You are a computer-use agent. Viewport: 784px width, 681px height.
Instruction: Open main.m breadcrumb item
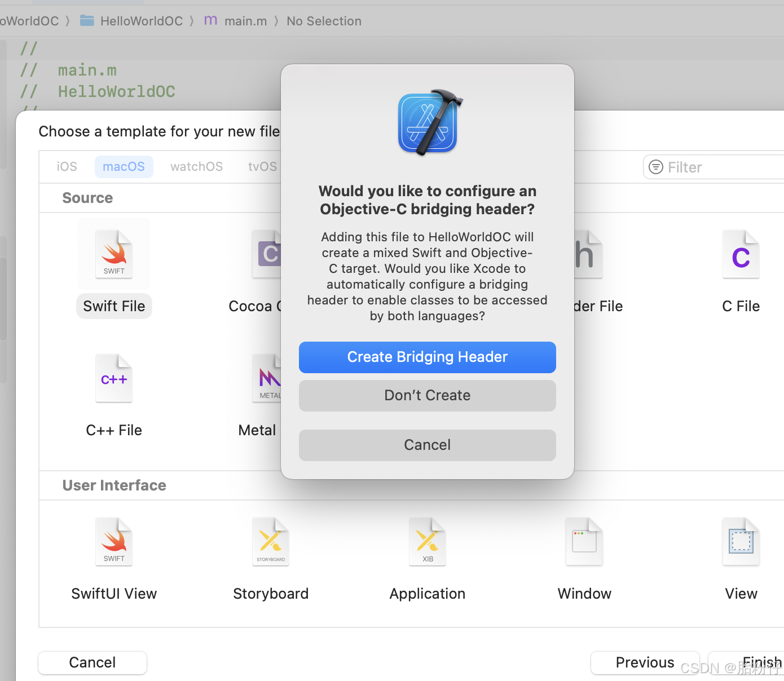tap(246, 21)
